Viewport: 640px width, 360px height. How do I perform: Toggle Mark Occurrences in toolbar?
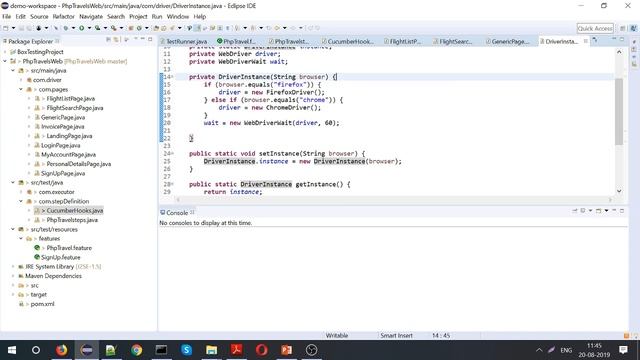[198, 28]
